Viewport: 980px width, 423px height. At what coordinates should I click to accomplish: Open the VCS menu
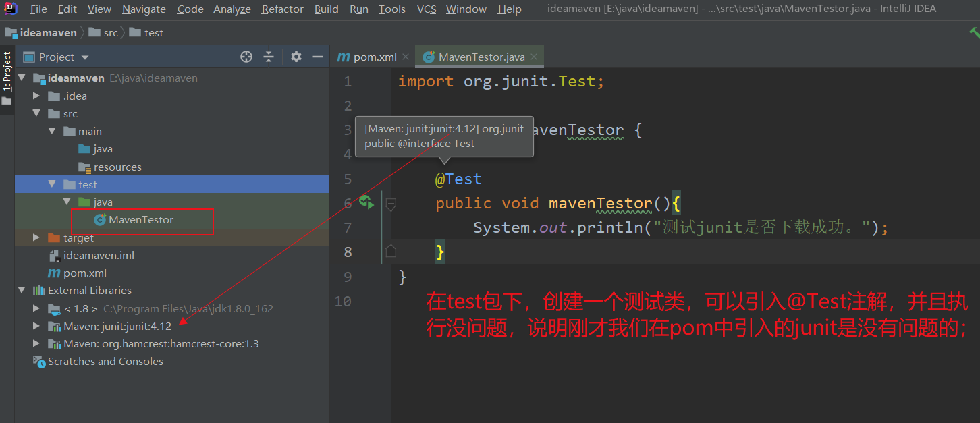coord(427,9)
